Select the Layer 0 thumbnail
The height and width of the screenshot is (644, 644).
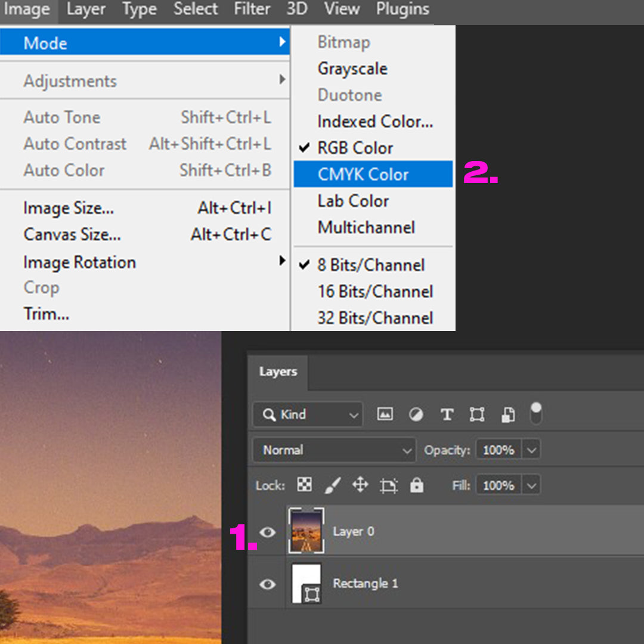click(306, 531)
